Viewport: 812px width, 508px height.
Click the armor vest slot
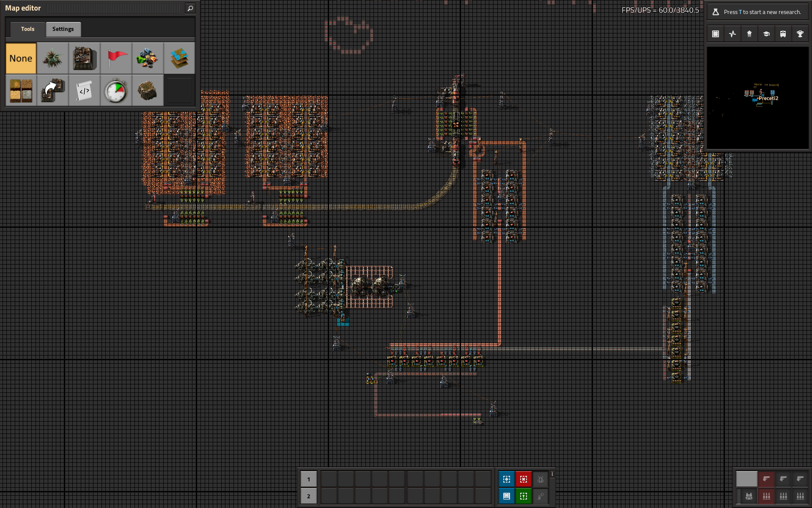749,496
